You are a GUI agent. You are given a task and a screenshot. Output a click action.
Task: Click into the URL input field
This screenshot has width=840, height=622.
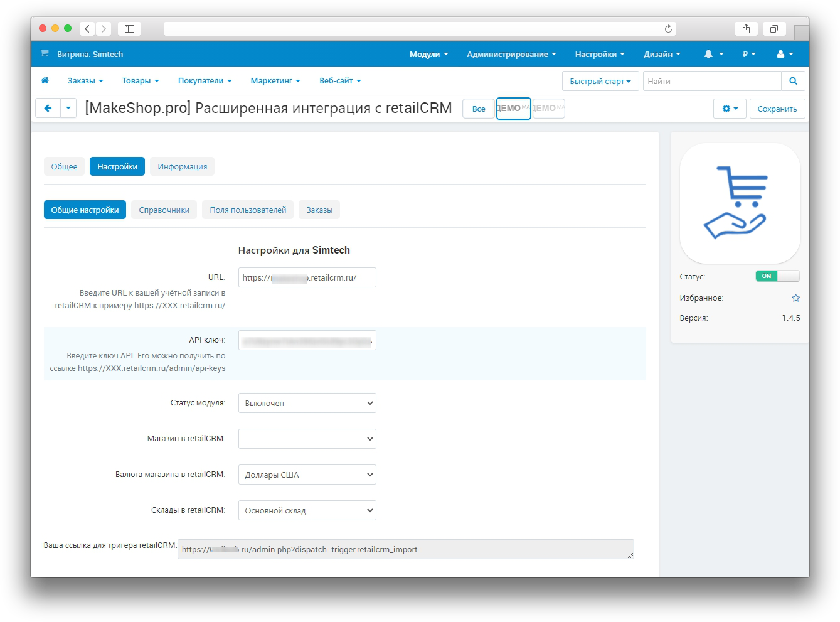coord(307,277)
